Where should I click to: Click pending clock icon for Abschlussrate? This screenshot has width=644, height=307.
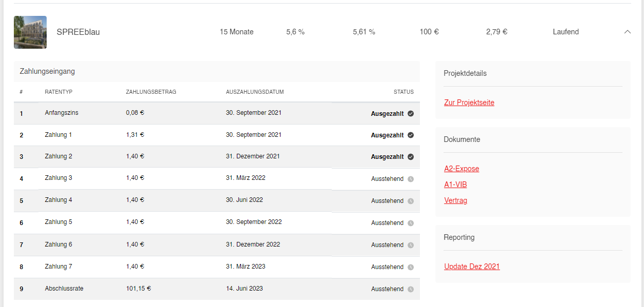point(411,289)
